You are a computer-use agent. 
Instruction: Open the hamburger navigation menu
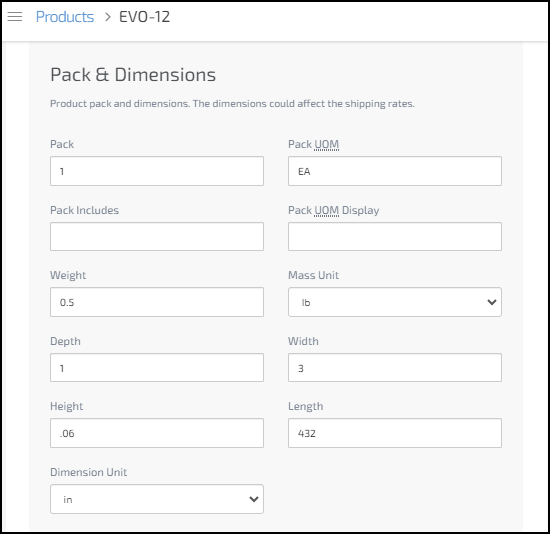[x=15, y=16]
